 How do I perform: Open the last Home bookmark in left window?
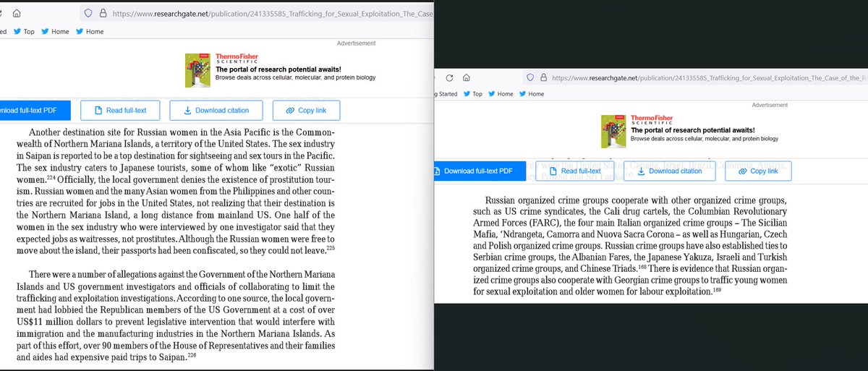[x=90, y=32]
